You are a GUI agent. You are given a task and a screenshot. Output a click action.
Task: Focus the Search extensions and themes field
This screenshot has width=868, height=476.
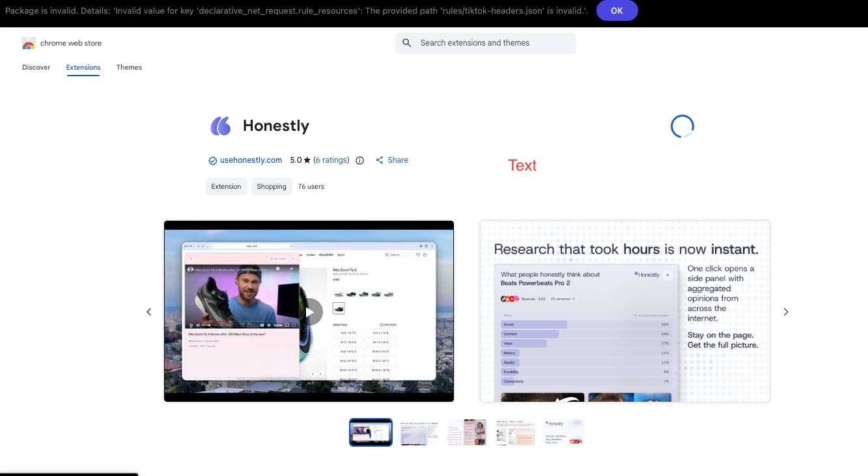486,43
